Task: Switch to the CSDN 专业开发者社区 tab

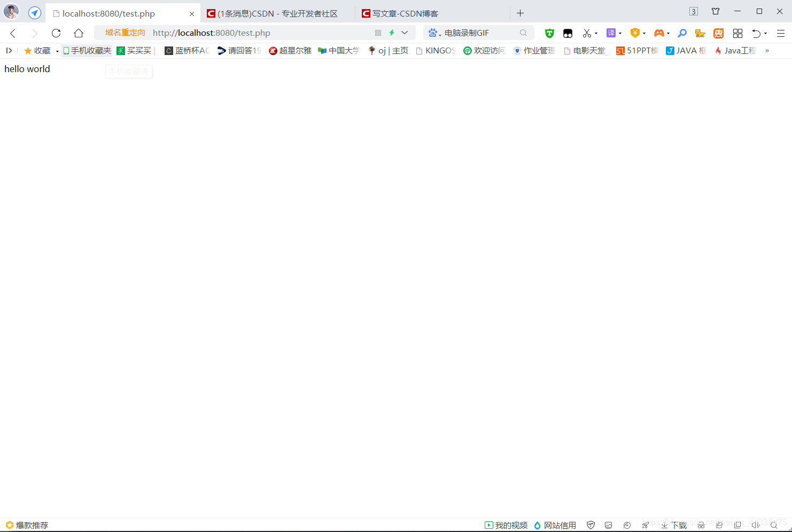Action: point(277,13)
